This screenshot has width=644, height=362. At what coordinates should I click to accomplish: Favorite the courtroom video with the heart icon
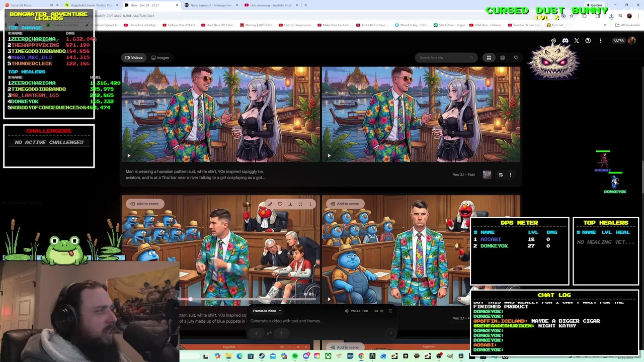tap(280, 204)
